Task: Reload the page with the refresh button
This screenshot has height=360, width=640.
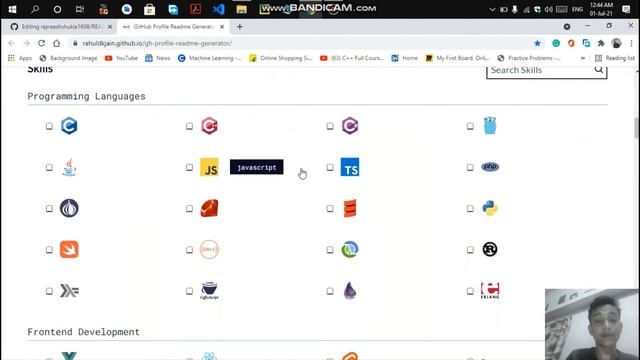Action: click(x=41, y=43)
